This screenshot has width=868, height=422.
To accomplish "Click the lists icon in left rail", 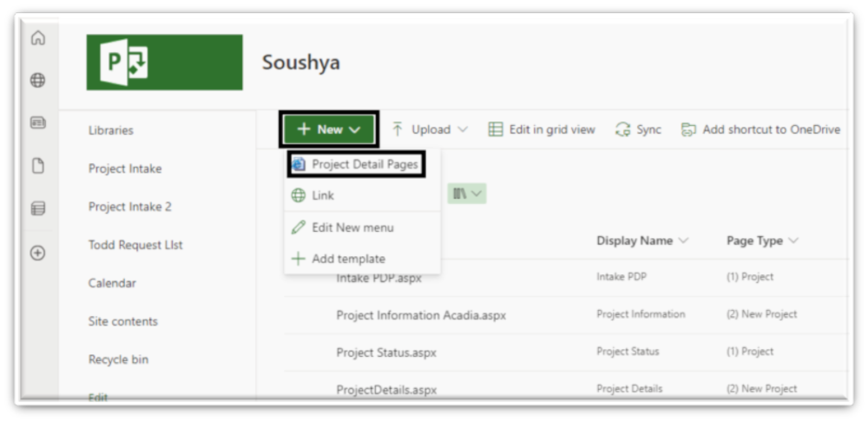I will coord(37,208).
